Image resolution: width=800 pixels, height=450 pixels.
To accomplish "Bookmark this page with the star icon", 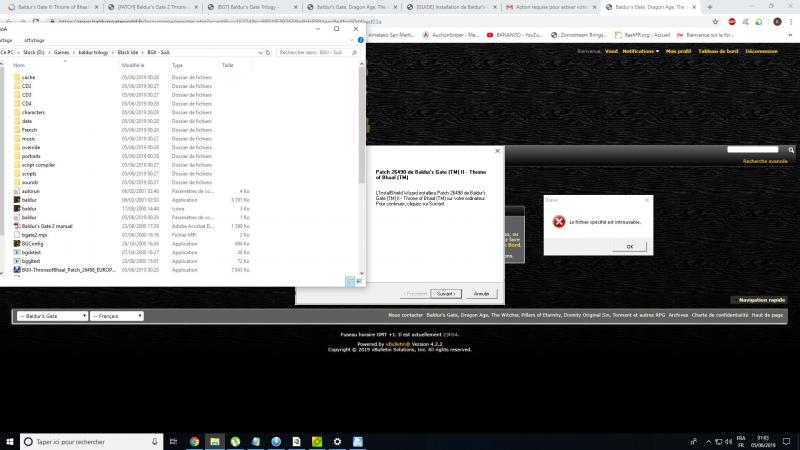I will coord(715,22).
